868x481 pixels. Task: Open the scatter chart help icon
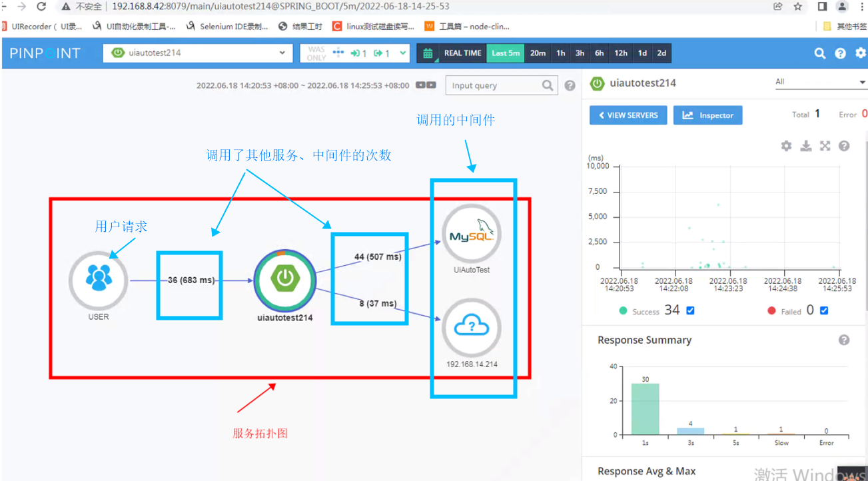click(844, 146)
